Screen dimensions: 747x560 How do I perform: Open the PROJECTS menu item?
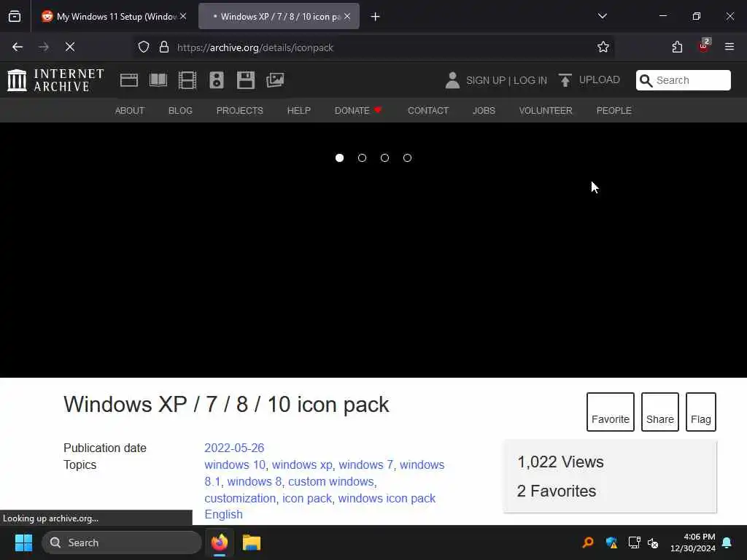pyautogui.click(x=239, y=111)
